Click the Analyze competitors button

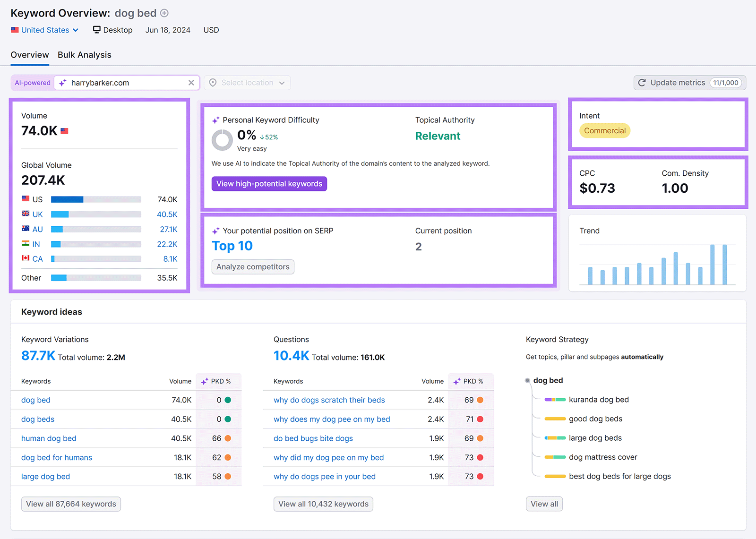click(x=253, y=267)
